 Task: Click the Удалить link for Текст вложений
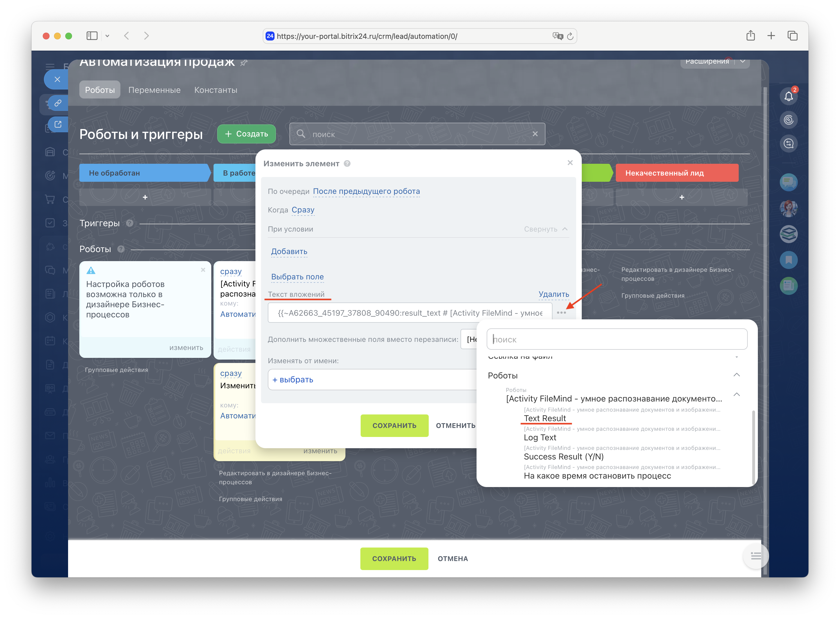553,294
